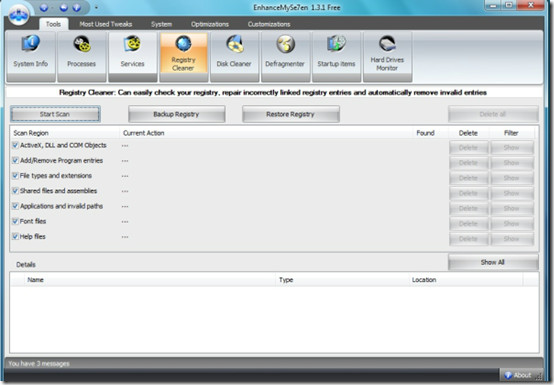
Task: Open the Optimizations tab
Action: click(210, 24)
